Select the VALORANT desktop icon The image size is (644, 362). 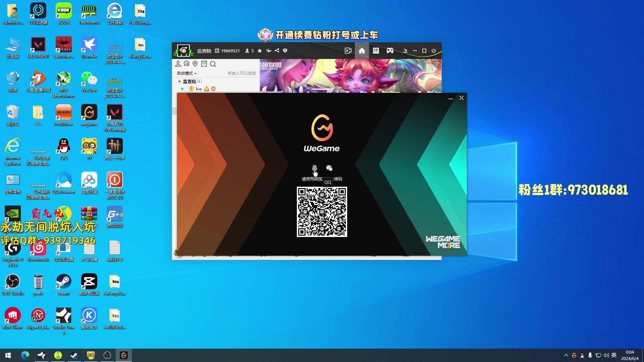[38, 47]
